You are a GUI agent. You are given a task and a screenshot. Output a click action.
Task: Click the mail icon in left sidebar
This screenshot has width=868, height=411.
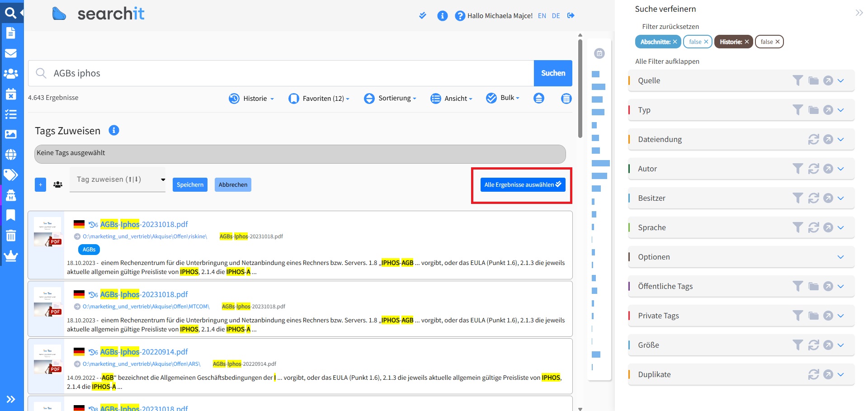pos(11,53)
